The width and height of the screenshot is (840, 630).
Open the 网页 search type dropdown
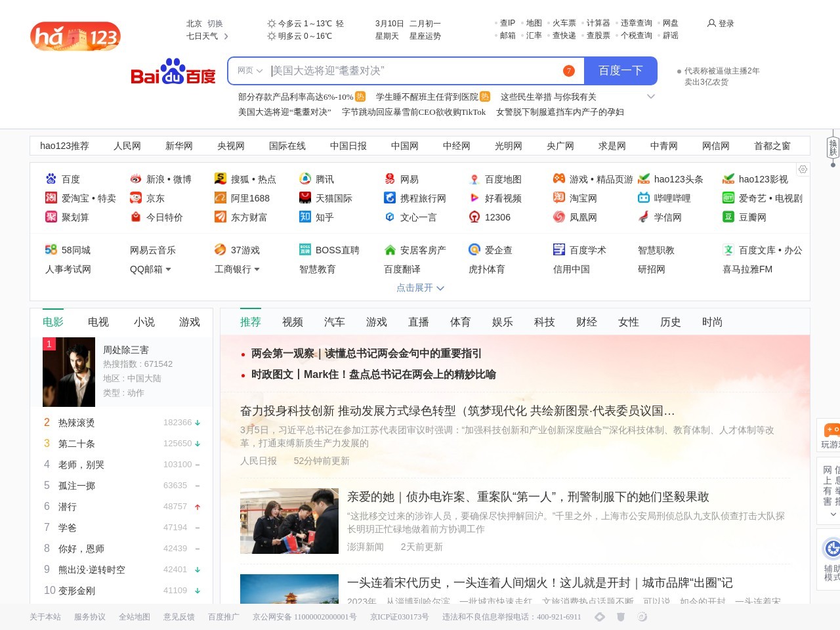250,71
